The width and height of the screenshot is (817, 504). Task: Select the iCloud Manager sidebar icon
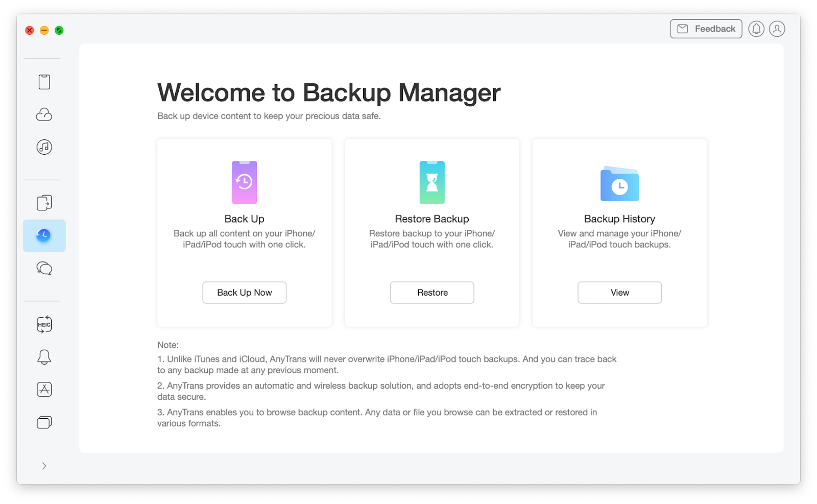point(44,114)
